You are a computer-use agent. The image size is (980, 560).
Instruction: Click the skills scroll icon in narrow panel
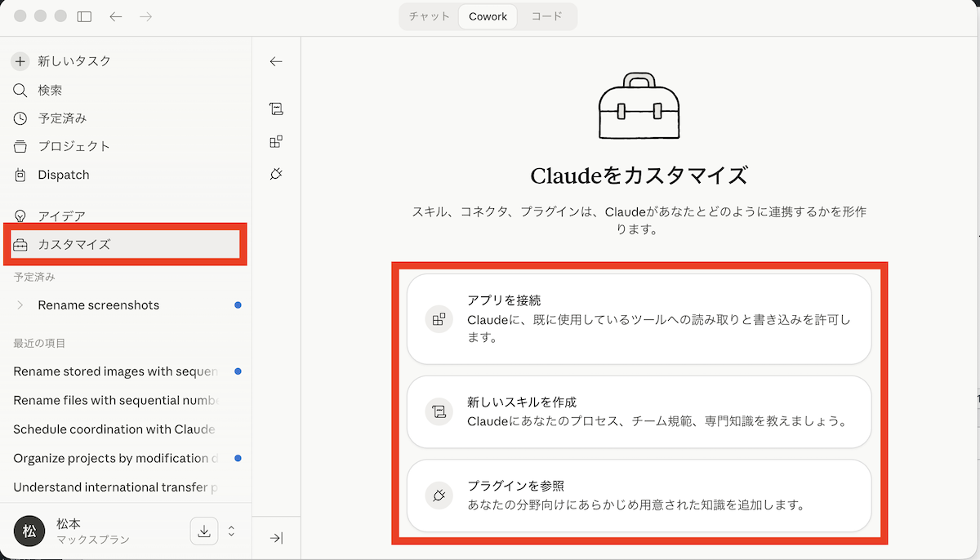[x=276, y=109]
